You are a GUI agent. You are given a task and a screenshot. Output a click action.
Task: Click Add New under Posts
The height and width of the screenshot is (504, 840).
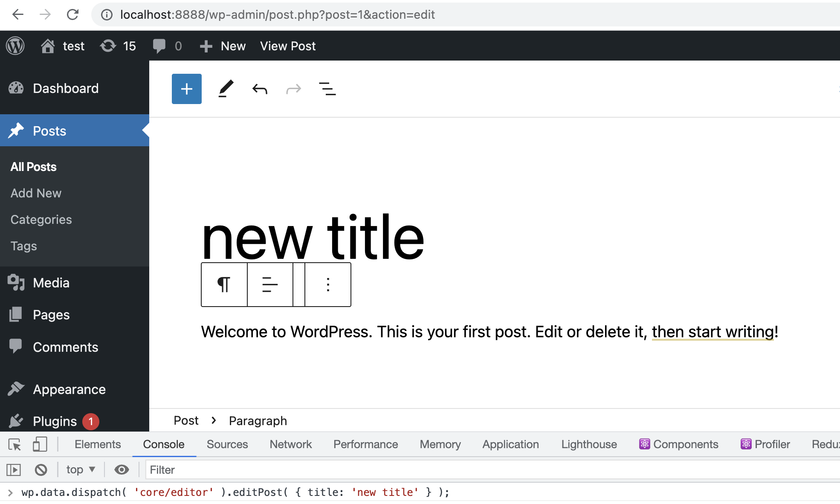36,193
